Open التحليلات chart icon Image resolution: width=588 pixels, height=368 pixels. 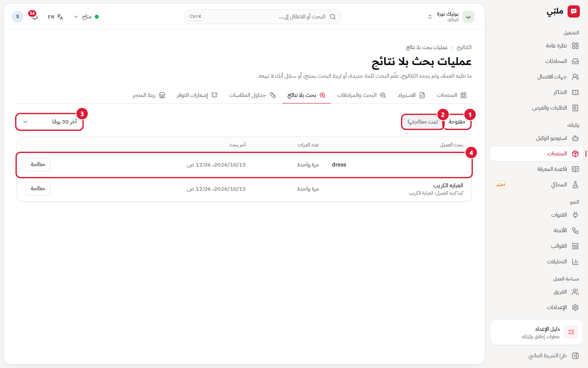pyautogui.click(x=575, y=262)
